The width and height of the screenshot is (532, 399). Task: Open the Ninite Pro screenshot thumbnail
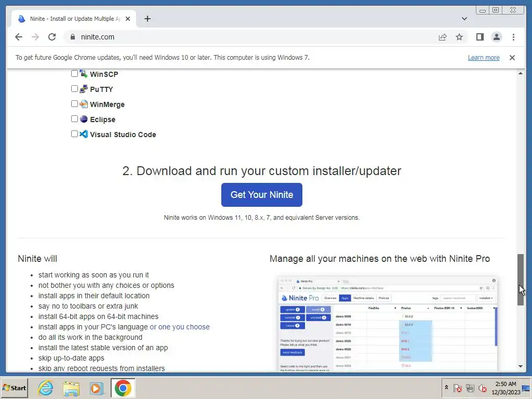tap(388, 324)
